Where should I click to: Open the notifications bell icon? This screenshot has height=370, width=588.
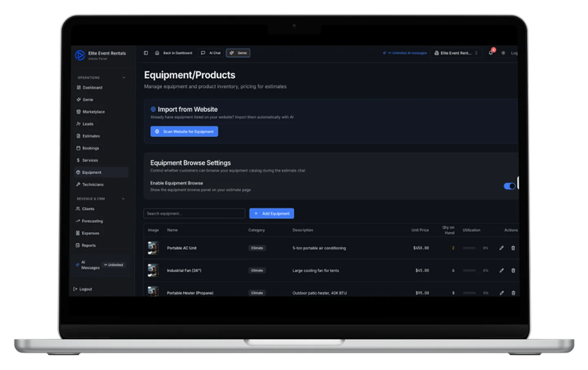[490, 53]
